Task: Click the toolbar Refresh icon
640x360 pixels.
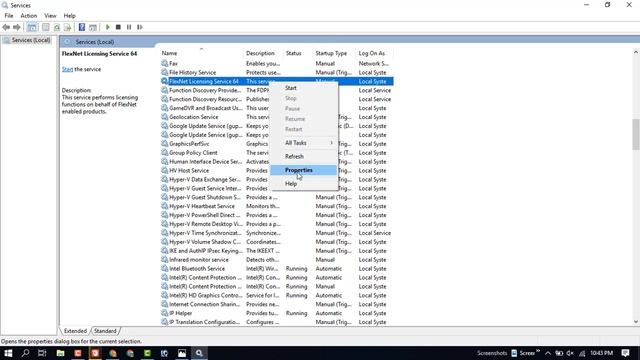Action: click(57, 27)
